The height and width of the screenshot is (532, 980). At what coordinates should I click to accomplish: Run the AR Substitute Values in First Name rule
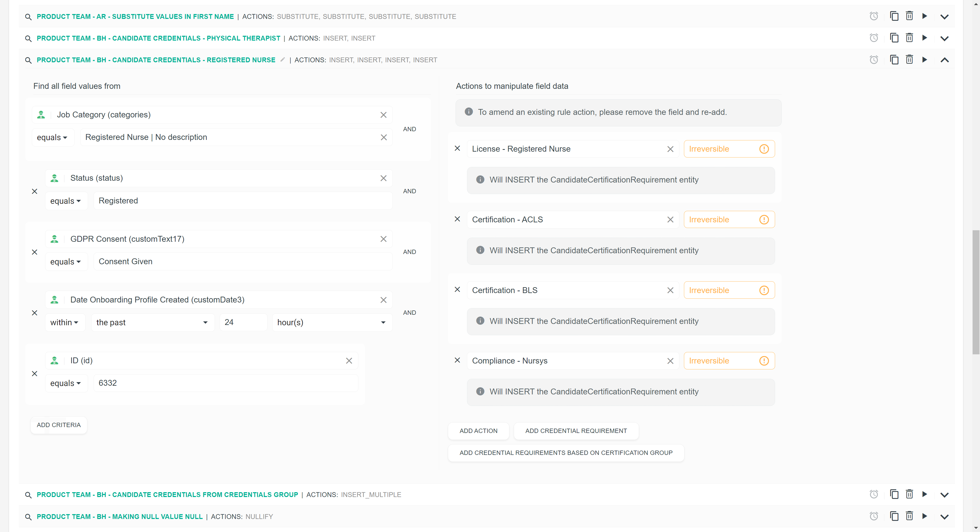[925, 16]
